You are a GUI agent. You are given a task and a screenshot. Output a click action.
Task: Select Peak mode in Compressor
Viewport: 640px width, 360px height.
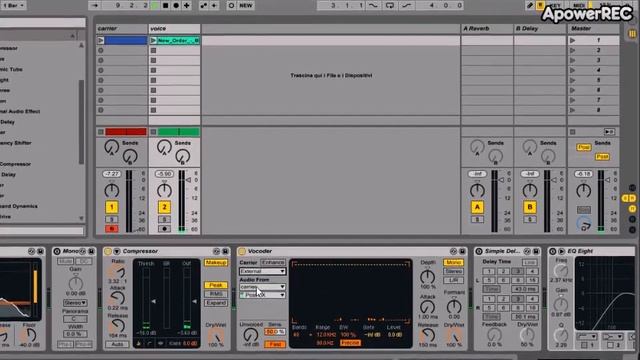pyautogui.click(x=216, y=285)
